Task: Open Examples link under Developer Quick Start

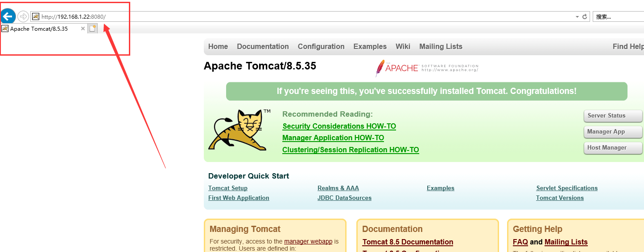Action: 440,188
